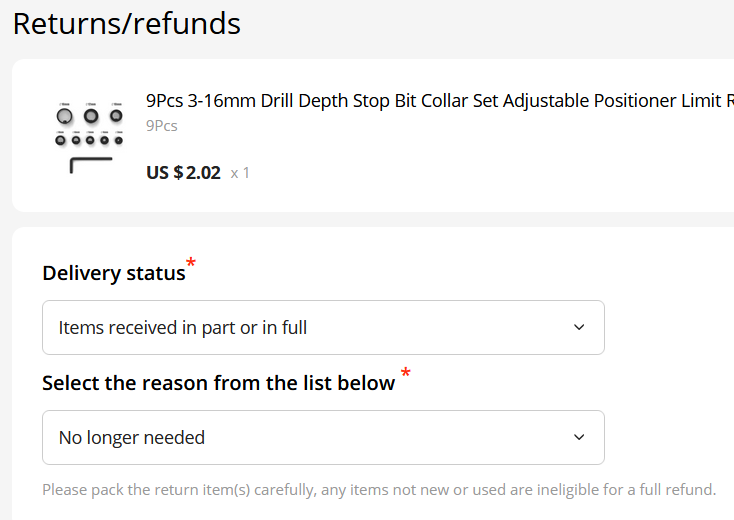The height and width of the screenshot is (520, 734).
Task: Click the row of small collars in product image
Action: point(89,140)
